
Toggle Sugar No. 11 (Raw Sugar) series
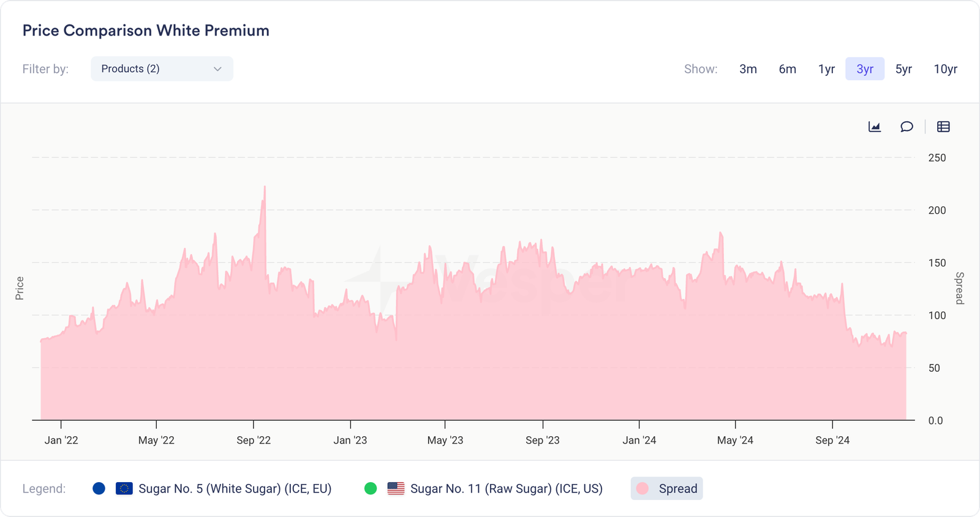506,488
